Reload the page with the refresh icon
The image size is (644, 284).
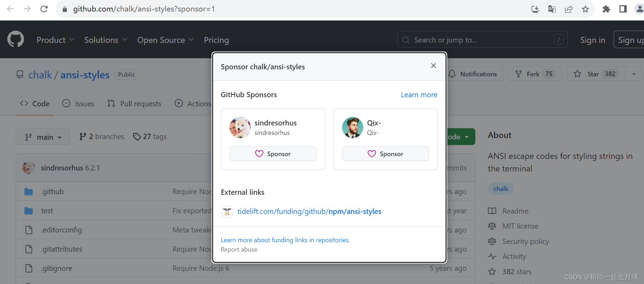click(44, 9)
